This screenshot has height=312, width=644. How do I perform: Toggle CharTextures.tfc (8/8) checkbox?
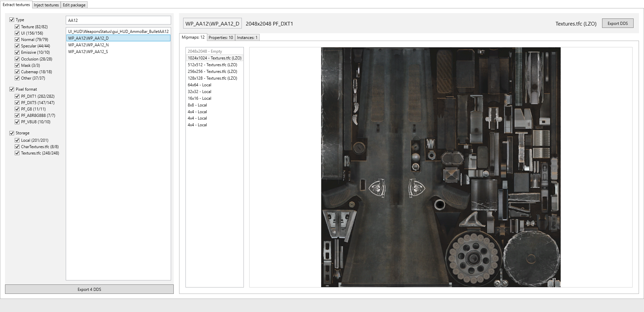pyautogui.click(x=17, y=147)
